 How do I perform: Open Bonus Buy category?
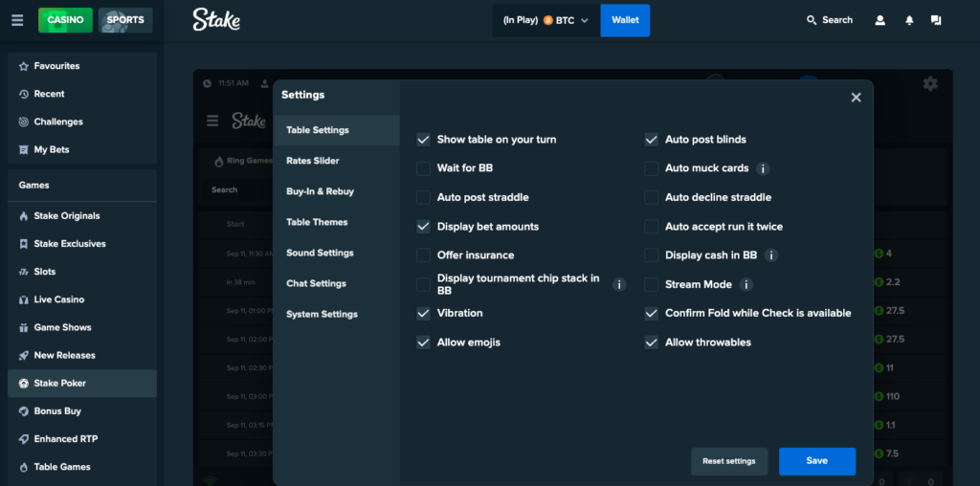tap(82, 411)
